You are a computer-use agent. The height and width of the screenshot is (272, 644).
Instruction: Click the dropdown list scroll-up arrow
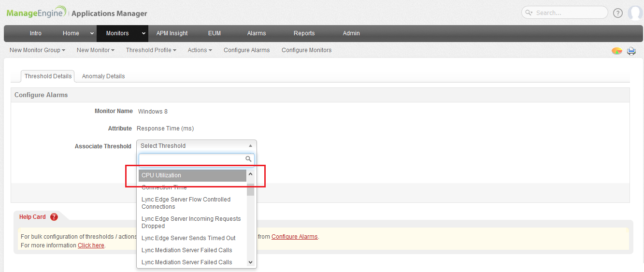pyautogui.click(x=250, y=174)
